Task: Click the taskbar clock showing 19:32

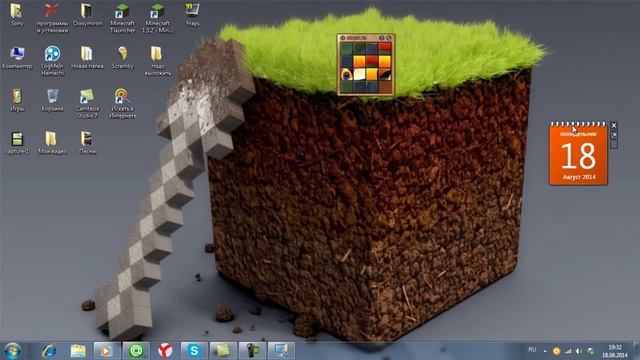Action: tap(615, 351)
